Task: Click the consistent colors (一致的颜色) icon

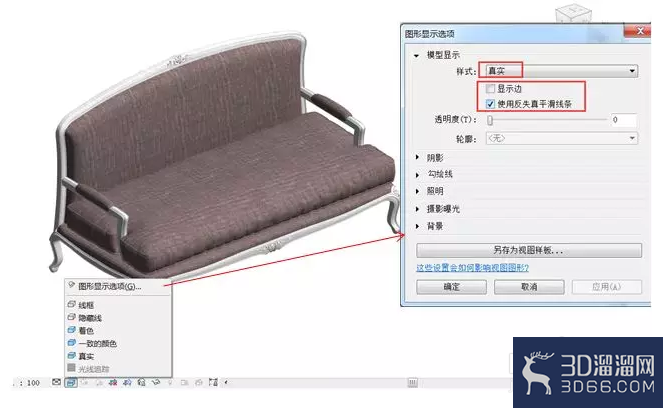Action: click(71, 343)
